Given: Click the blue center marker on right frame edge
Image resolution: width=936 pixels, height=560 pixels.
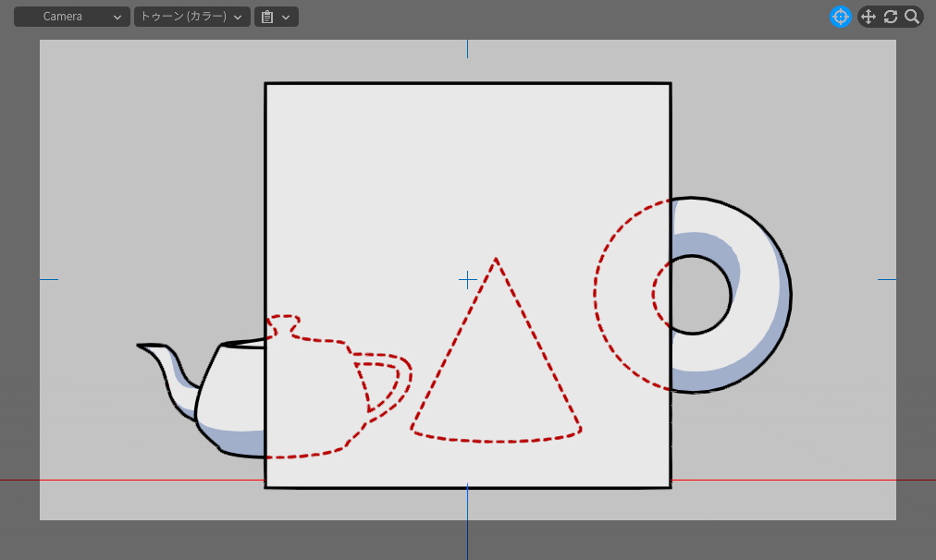Looking at the screenshot, I should 887,279.
